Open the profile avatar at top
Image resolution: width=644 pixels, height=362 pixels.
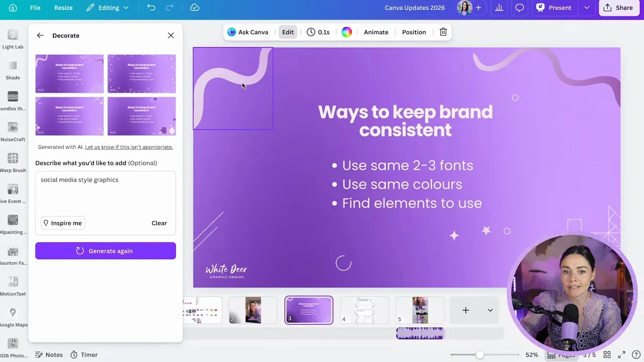[x=464, y=8]
